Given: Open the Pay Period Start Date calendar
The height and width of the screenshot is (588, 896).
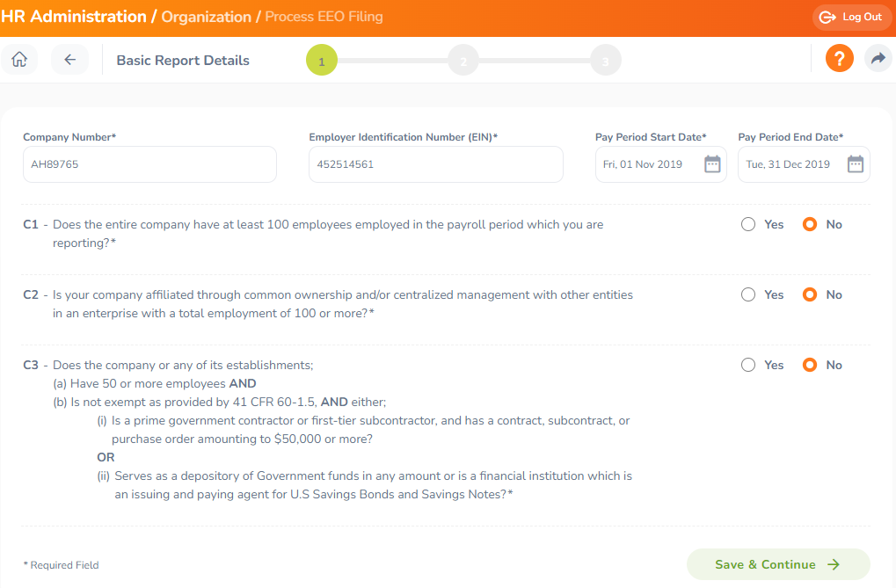Looking at the screenshot, I should [x=712, y=164].
